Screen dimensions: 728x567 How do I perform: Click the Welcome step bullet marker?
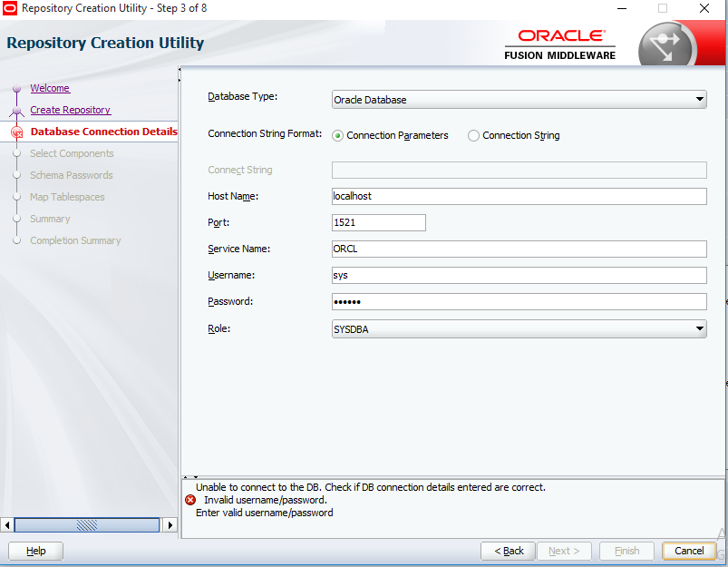(x=16, y=89)
